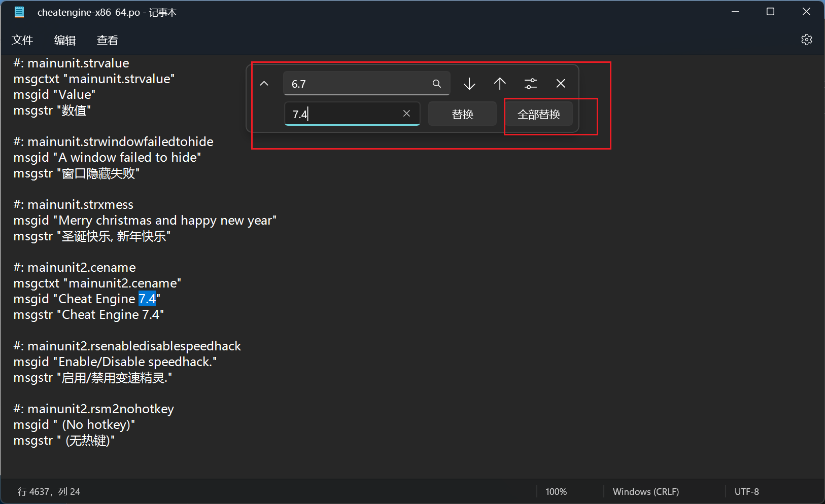Viewport: 825px width, 504px height.
Task: Open Notepad settings with the gear icon
Action: pyautogui.click(x=807, y=40)
